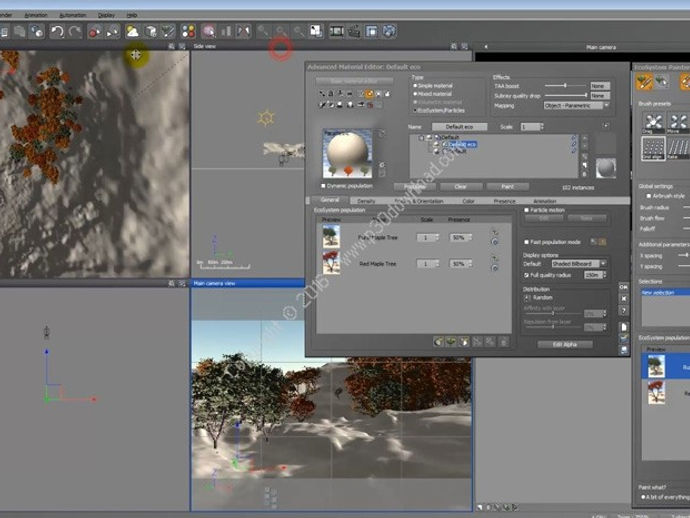Click the film strip render icon

coord(336,31)
